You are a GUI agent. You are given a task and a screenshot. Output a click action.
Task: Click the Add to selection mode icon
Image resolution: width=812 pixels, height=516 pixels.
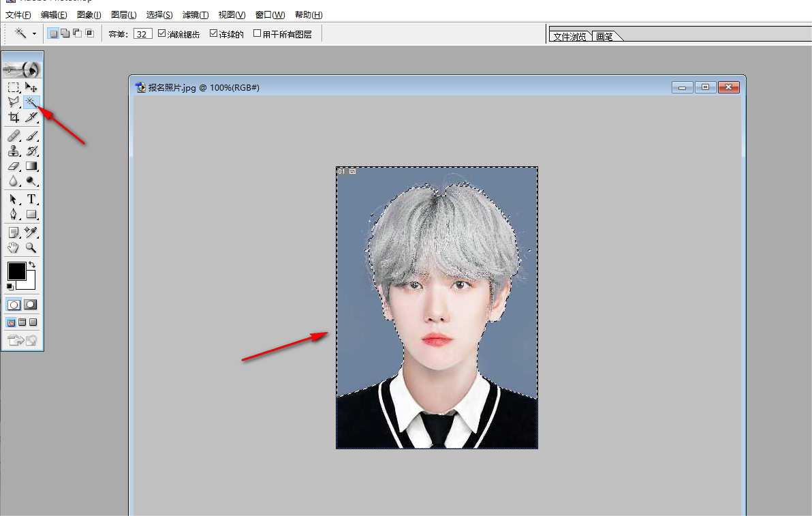[65, 33]
